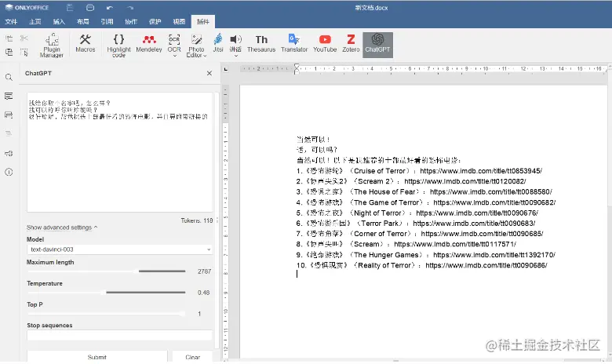Open the Model dropdown text-davinci-003
Viewport: 612px width, 364px height.
(x=119, y=249)
